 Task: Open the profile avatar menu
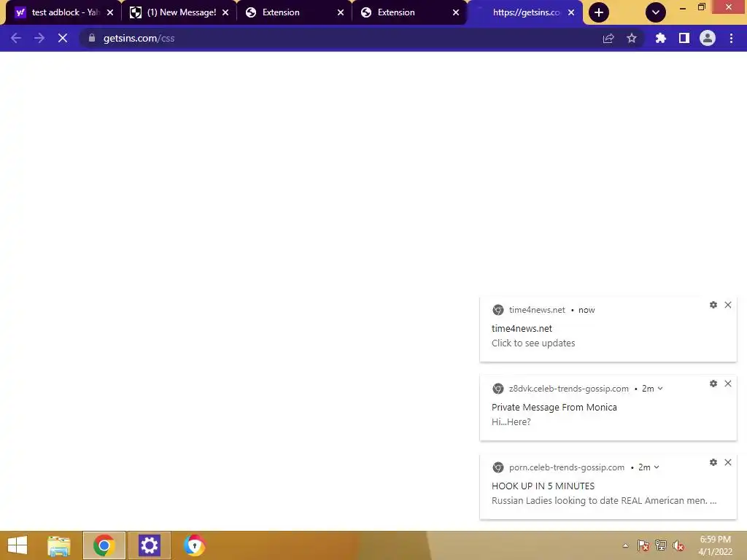tap(708, 38)
